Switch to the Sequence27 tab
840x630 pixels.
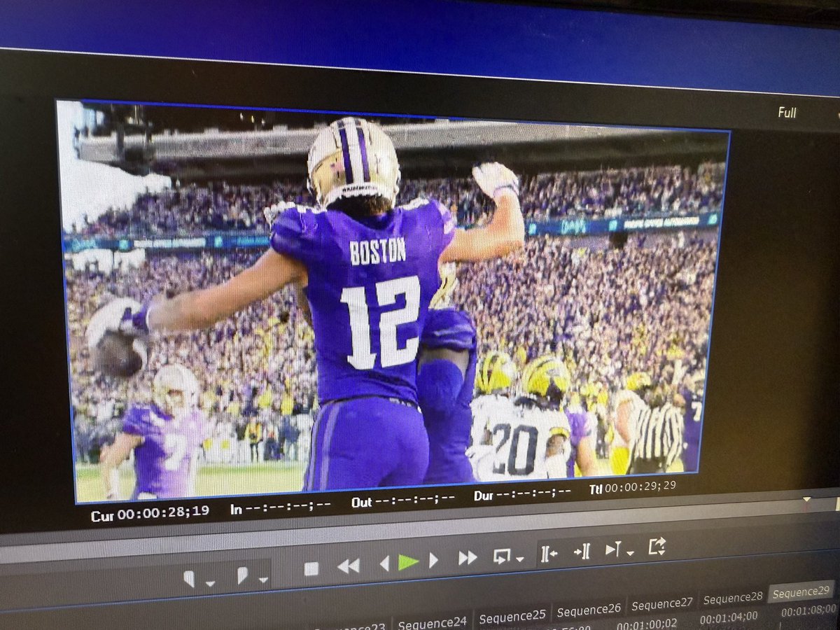(661, 603)
